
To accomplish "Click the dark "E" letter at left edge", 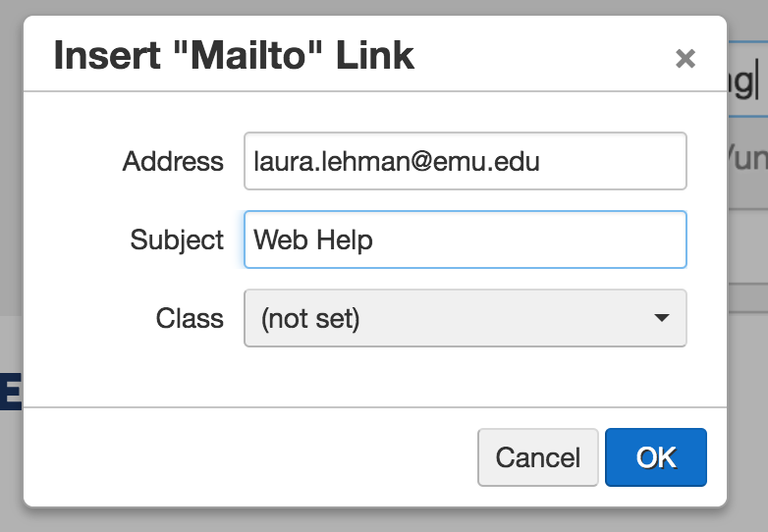I will coord(11,391).
